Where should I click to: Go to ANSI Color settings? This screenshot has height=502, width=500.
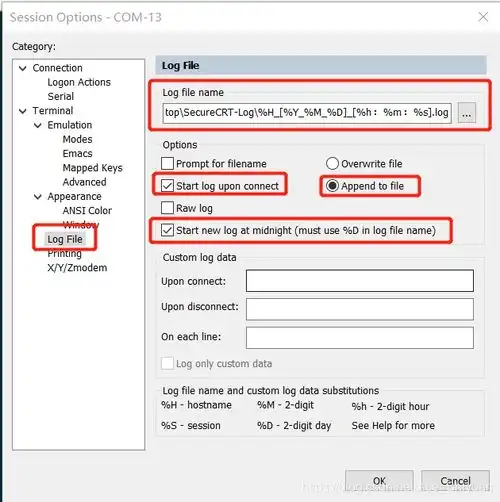(x=87, y=211)
